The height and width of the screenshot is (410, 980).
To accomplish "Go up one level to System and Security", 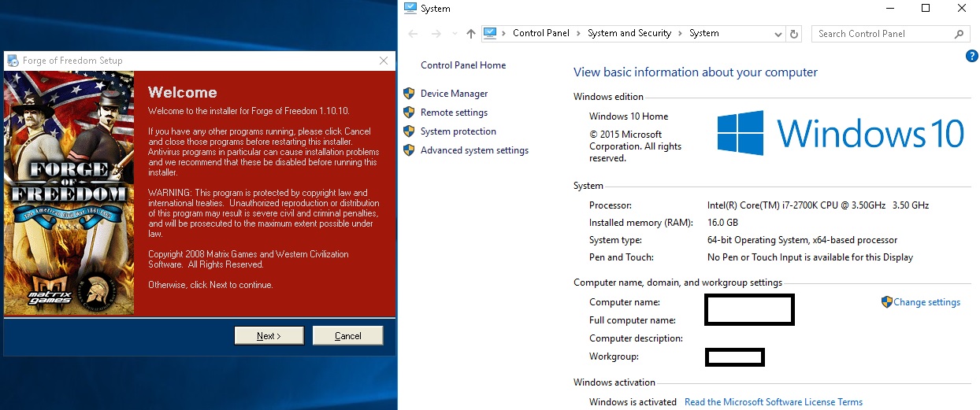I will pyautogui.click(x=471, y=34).
